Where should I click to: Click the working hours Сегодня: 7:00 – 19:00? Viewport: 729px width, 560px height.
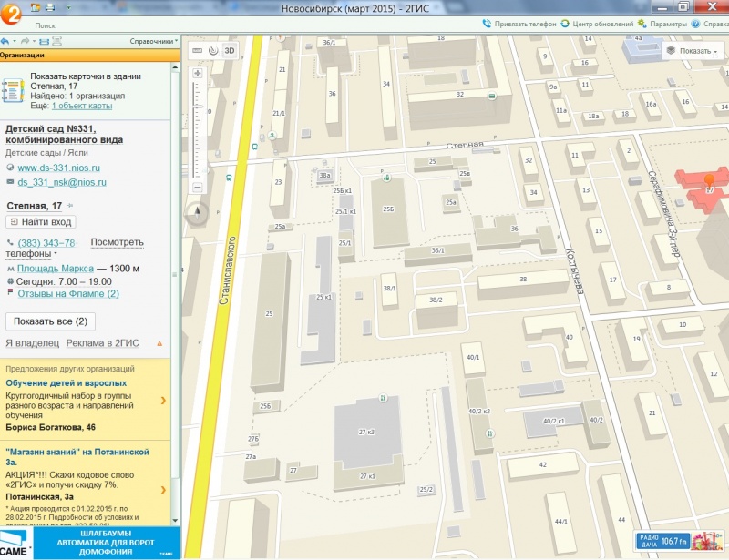coord(64,281)
